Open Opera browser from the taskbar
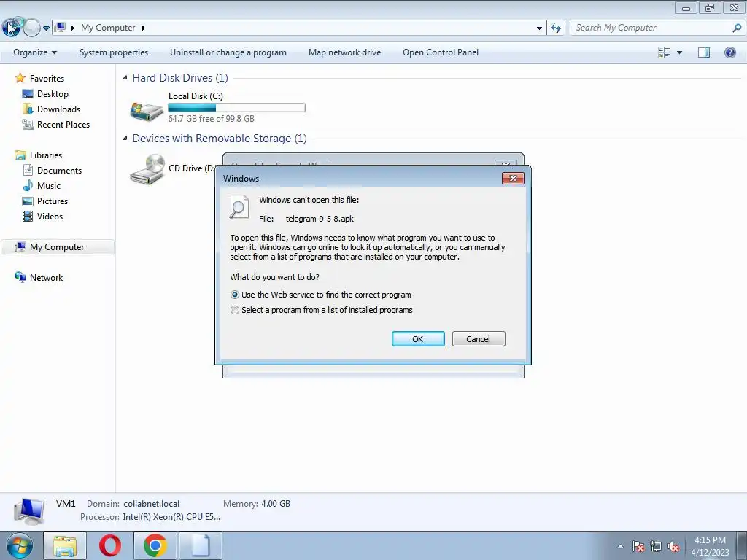Screen dimensions: 747x560 pos(109,545)
